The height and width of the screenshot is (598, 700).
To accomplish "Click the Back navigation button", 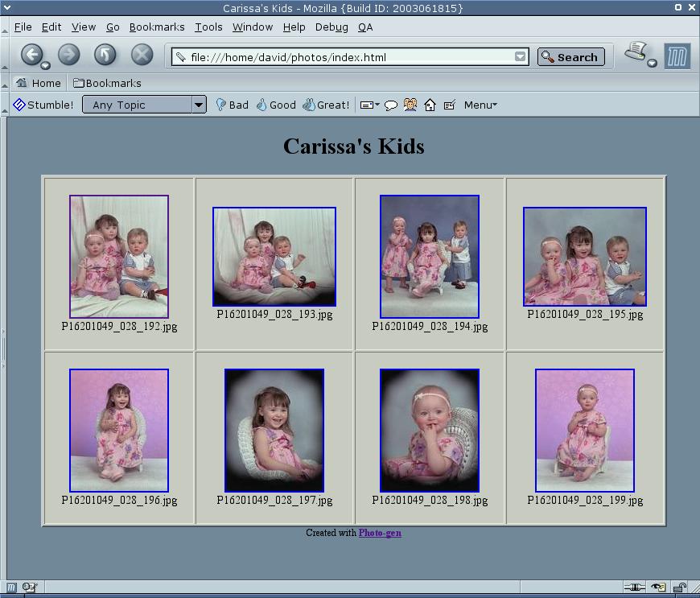I will click(x=31, y=55).
